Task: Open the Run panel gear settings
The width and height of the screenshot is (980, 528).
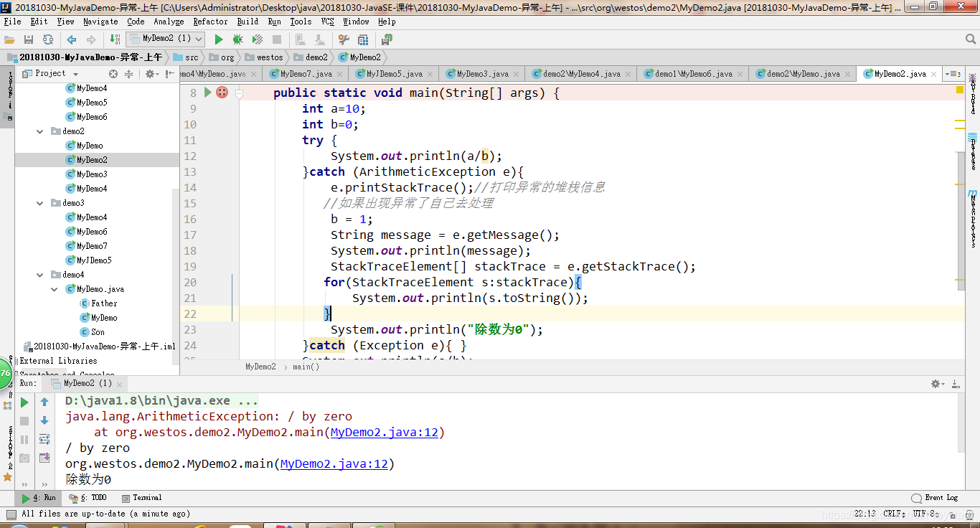Action: coord(937,384)
